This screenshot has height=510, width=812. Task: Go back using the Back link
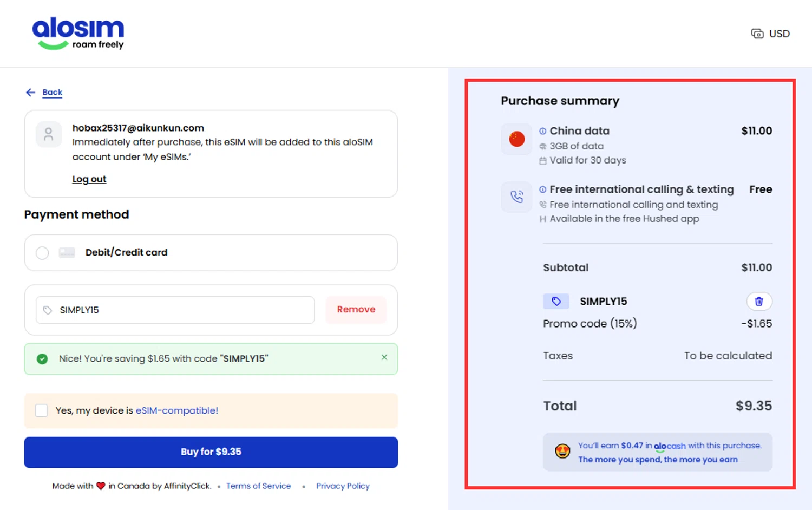(52, 92)
